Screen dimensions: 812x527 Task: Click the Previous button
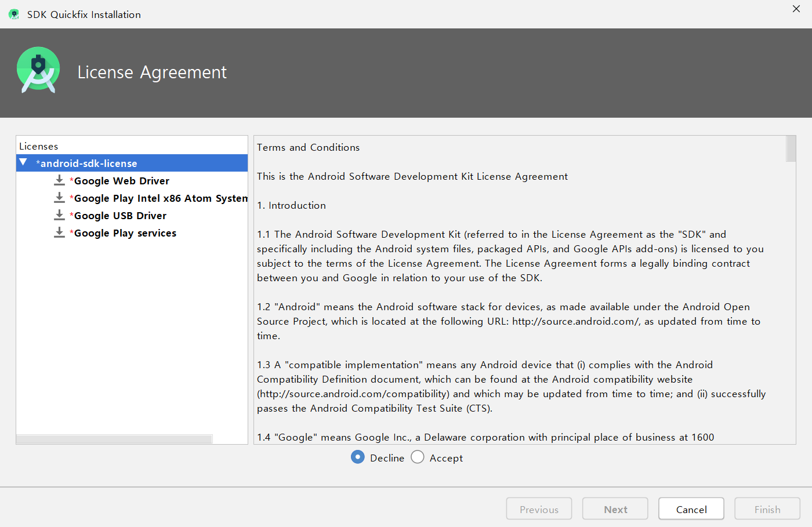539,509
